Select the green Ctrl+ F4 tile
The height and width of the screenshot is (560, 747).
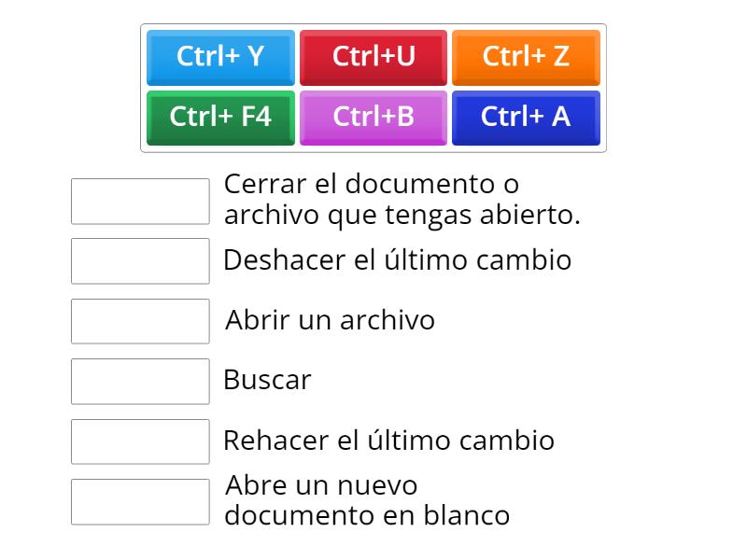(220, 118)
